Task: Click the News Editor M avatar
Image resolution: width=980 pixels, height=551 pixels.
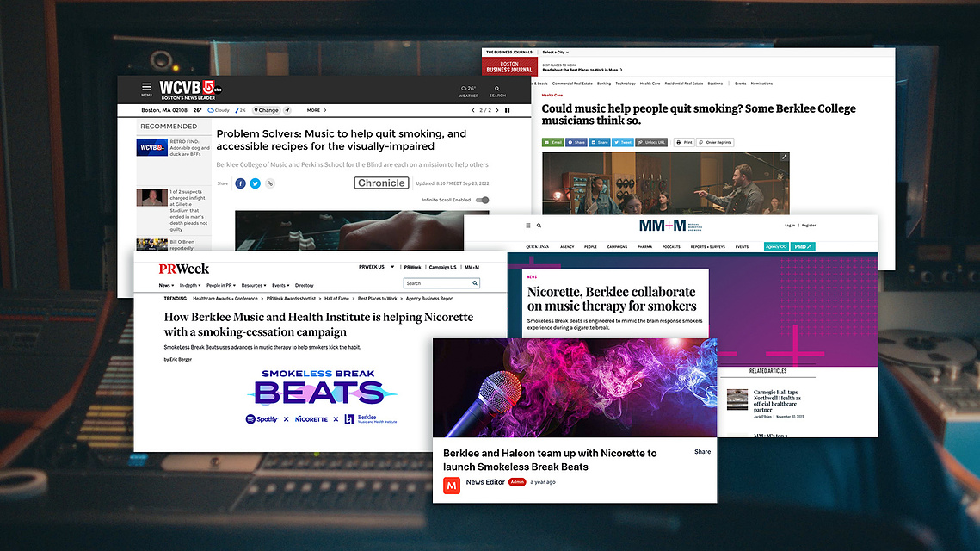Action: pos(452,486)
